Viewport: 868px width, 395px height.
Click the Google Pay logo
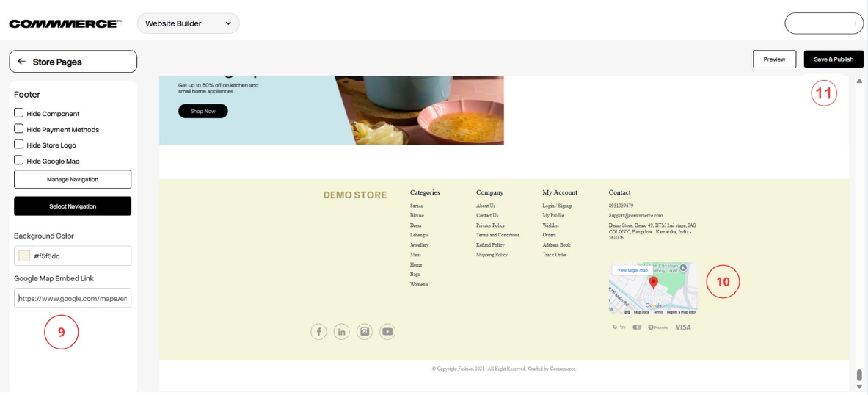tap(619, 327)
